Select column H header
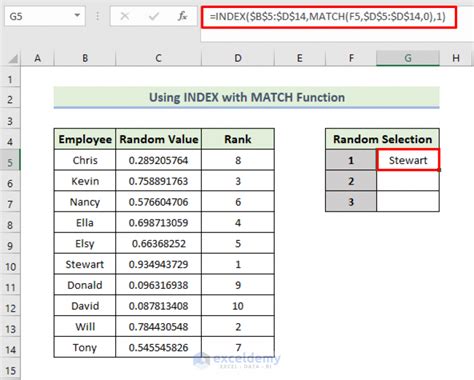Screen dimensions: 474x380 [456, 58]
